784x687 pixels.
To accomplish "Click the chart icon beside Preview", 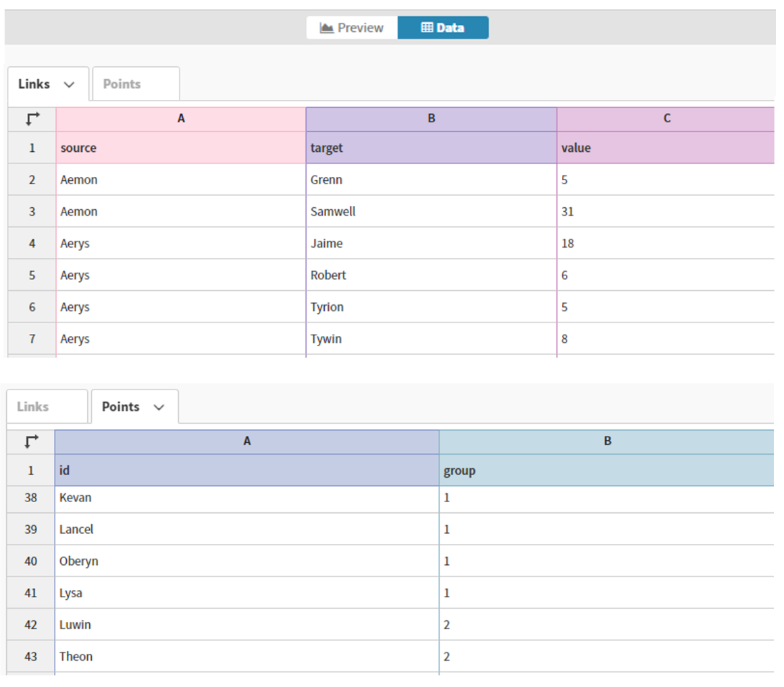I will point(327,28).
